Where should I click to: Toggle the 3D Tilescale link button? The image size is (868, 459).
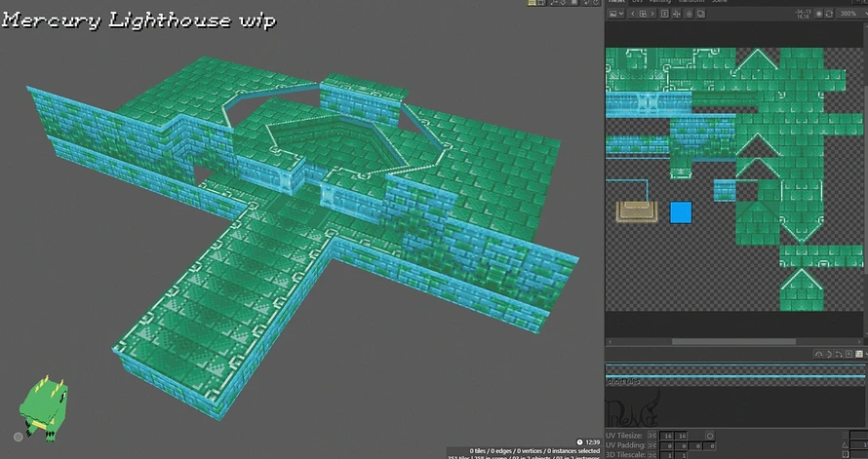click(x=652, y=455)
